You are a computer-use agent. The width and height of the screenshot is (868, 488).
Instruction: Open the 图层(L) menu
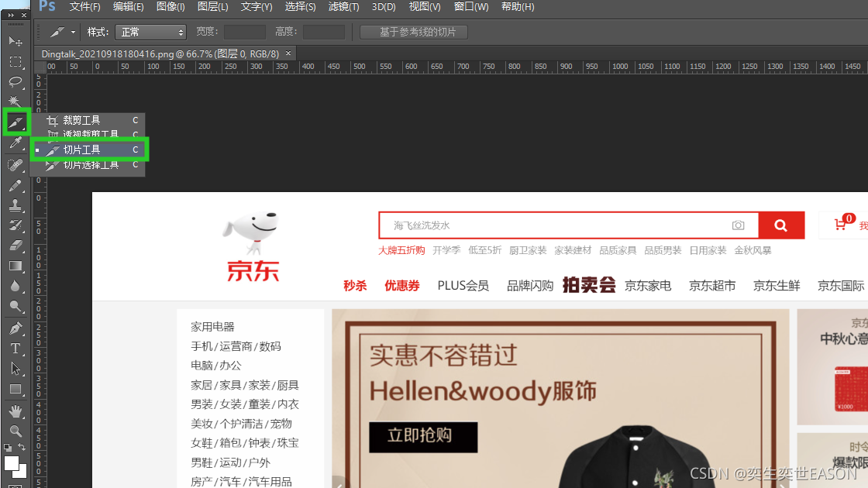(212, 7)
